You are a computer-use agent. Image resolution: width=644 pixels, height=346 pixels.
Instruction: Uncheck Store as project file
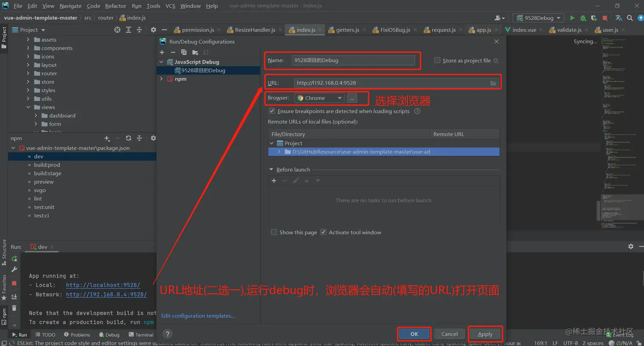(x=437, y=60)
